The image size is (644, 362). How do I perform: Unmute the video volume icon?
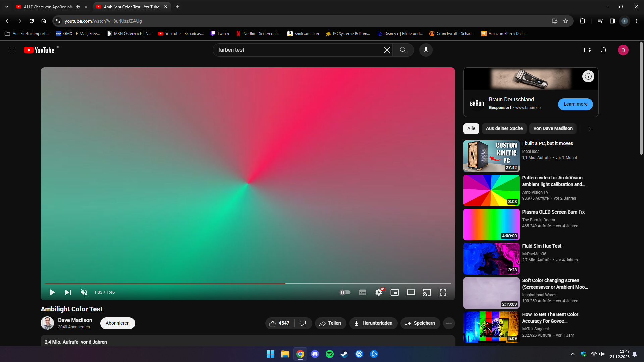click(84, 292)
